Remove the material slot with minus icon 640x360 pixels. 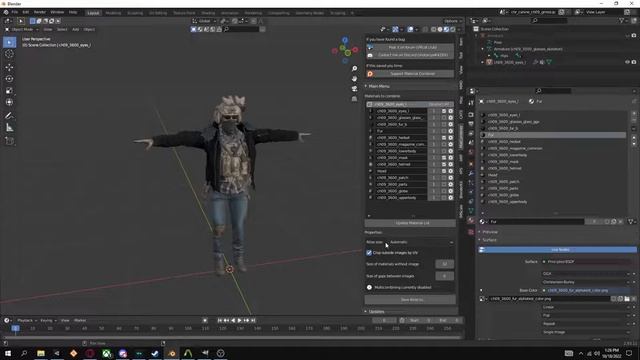(634, 121)
